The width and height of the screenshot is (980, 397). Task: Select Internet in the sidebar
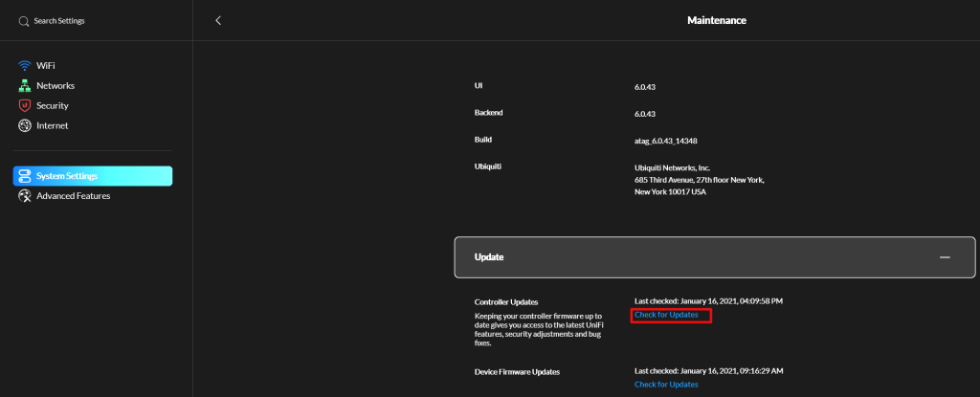tap(52, 125)
